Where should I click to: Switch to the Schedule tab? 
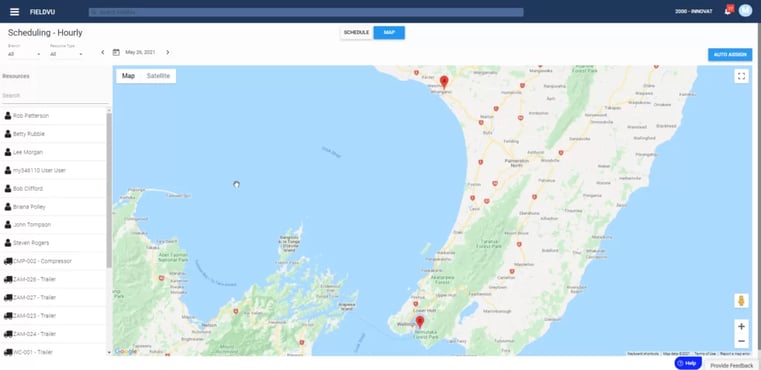(x=357, y=33)
